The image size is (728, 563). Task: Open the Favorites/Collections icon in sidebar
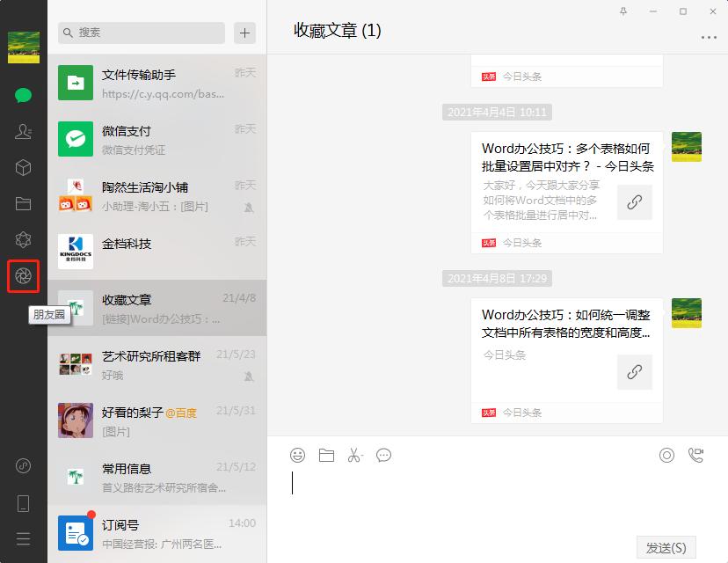(x=23, y=203)
